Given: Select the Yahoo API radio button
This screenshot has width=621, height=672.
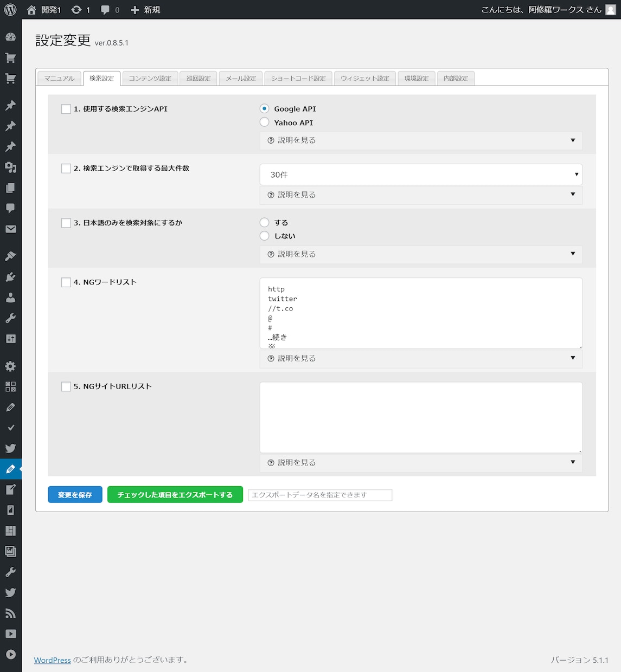Looking at the screenshot, I should tap(265, 122).
